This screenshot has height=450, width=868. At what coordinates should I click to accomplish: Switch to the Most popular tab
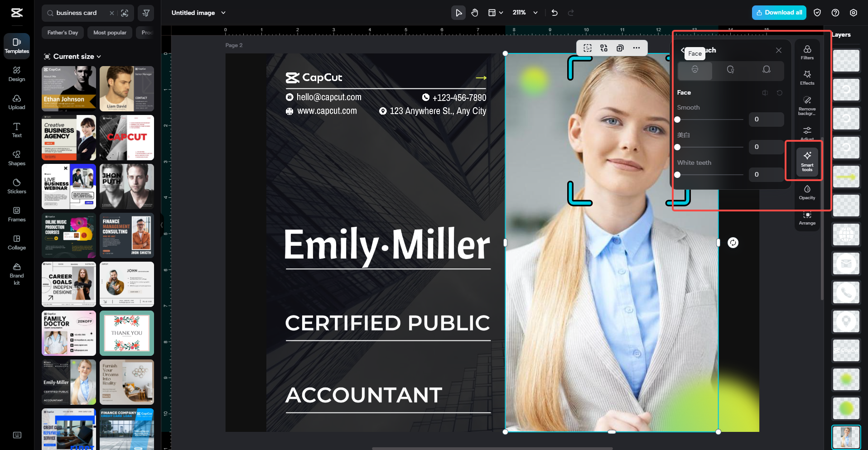click(x=110, y=33)
